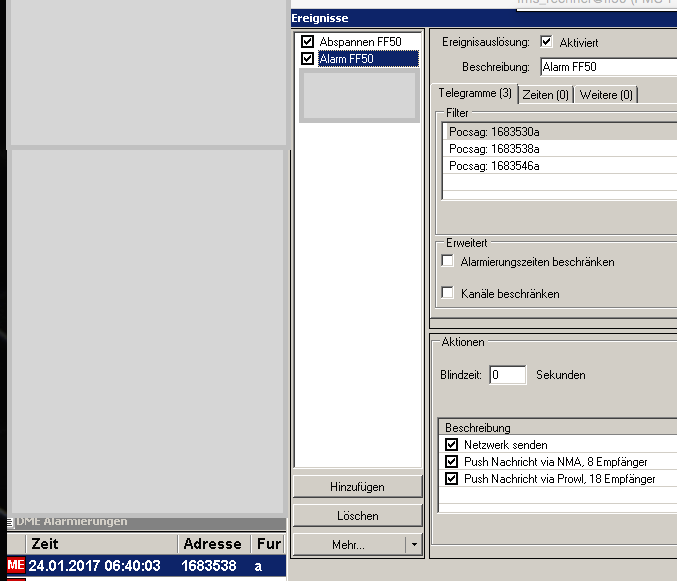677x581 pixels.
Task: Click the DME Alarmierungen panel title icon
Action: coord(10,523)
